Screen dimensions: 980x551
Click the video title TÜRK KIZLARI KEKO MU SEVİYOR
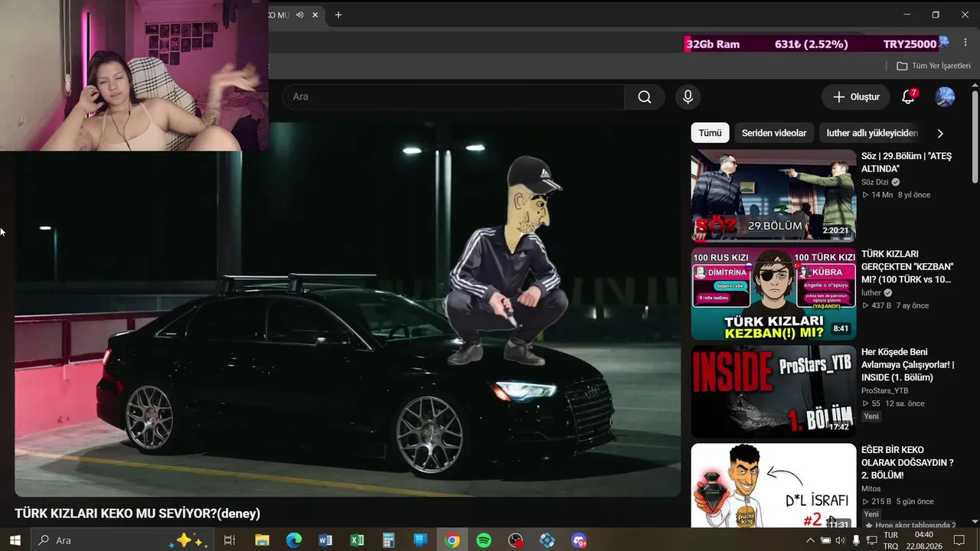[138, 514]
